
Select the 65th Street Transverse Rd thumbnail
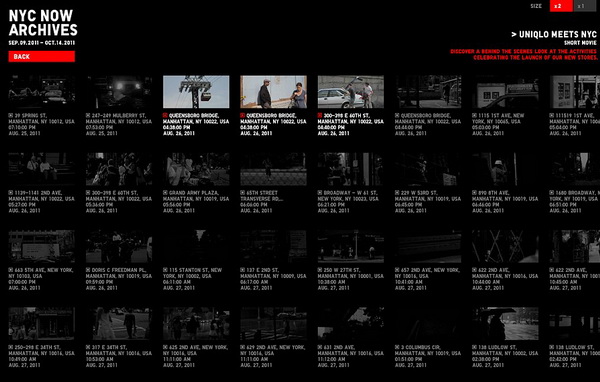click(x=273, y=169)
